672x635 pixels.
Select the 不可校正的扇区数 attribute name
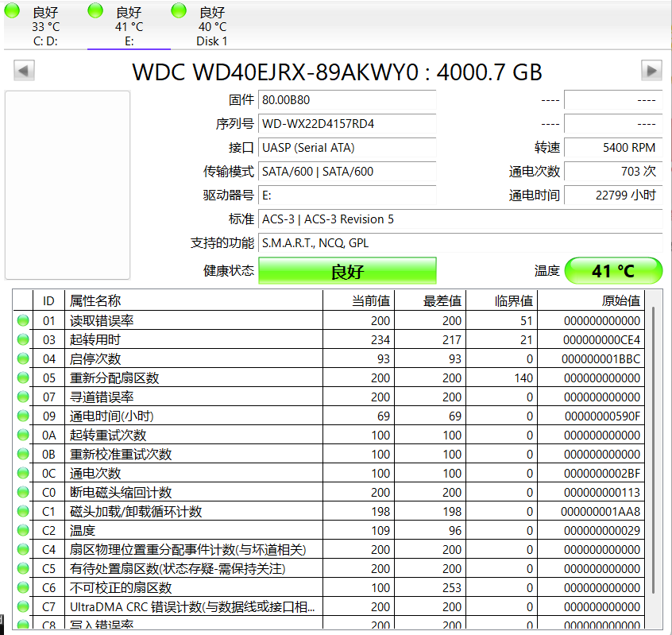coord(121,588)
